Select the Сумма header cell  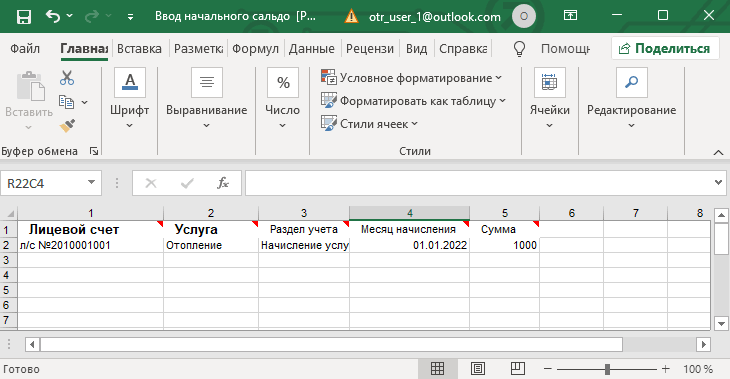point(505,230)
